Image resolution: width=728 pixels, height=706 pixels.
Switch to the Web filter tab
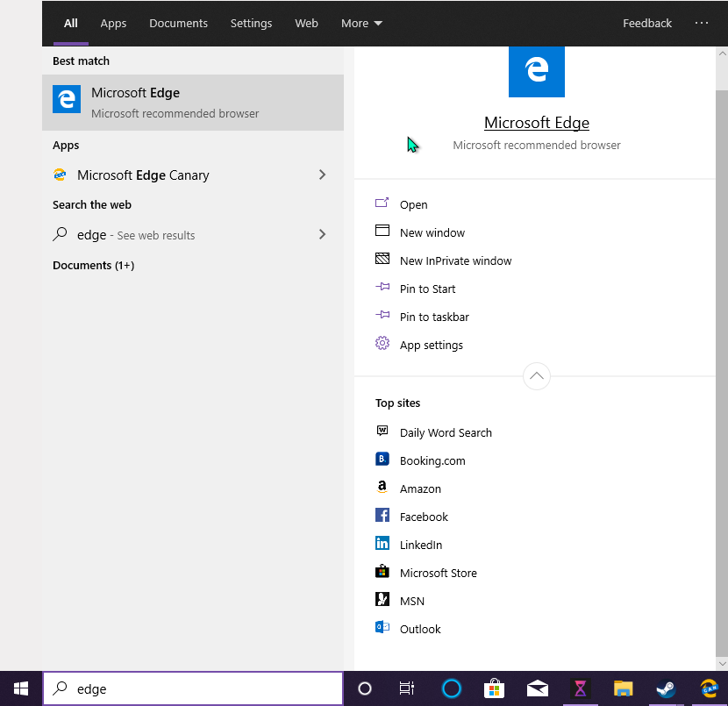click(306, 23)
